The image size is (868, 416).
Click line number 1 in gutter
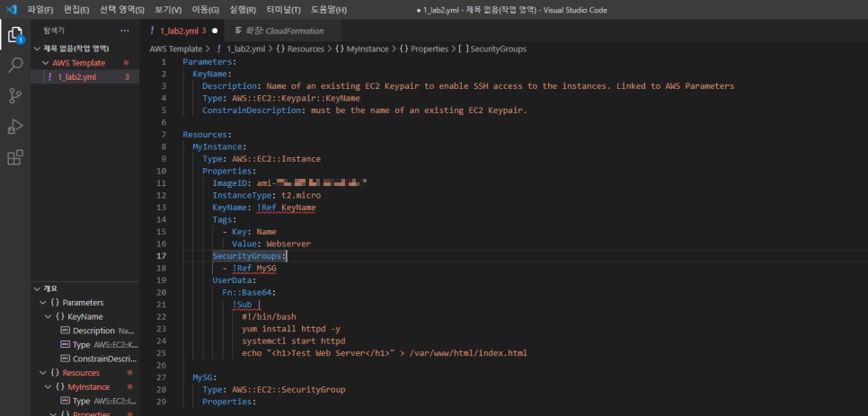(164, 61)
